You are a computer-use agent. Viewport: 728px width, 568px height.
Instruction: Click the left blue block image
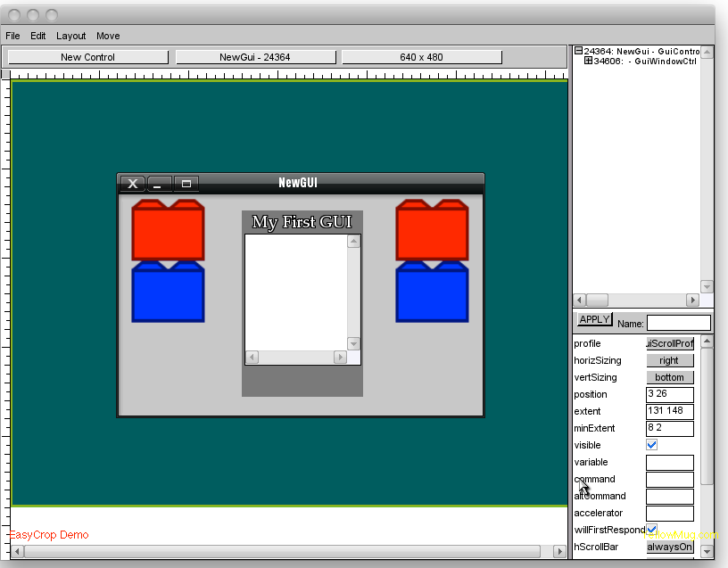coord(168,292)
